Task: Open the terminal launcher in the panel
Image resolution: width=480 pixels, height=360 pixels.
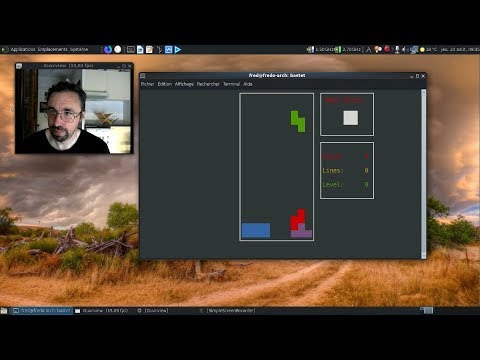Action: point(131,50)
